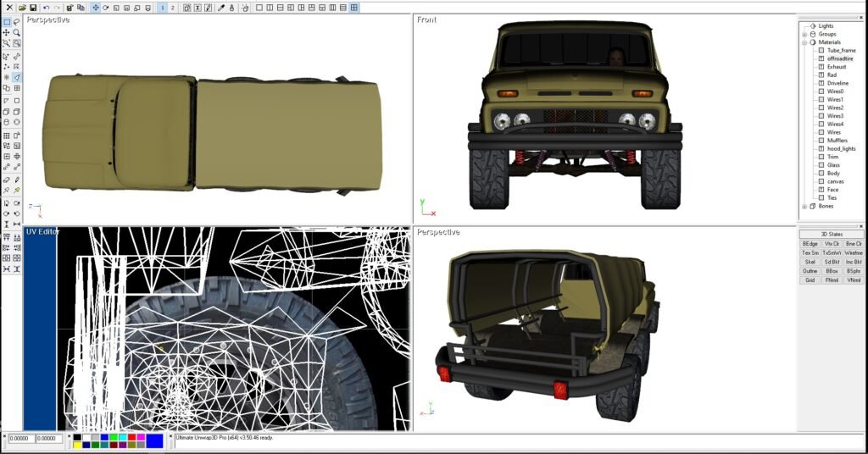Viewport: 868px width, 454px height.
Task: Toggle the Wirefme display state
Action: click(x=854, y=252)
